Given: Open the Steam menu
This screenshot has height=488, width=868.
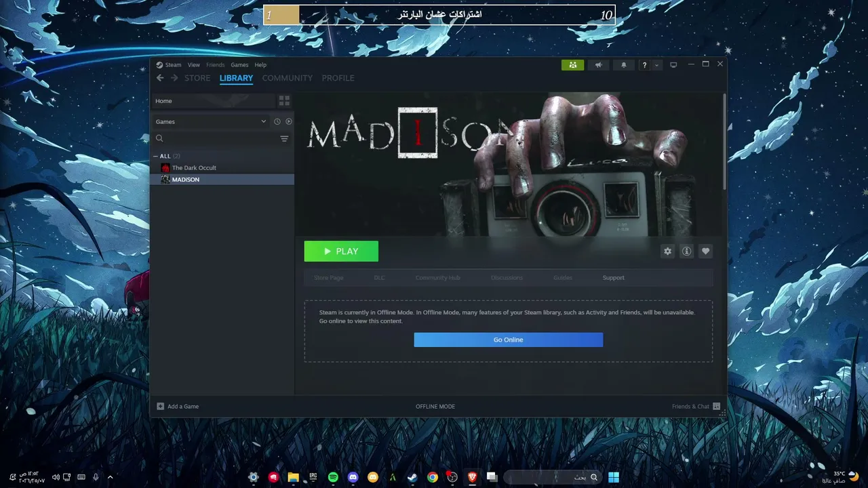Looking at the screenshot, I should [173, 65].
